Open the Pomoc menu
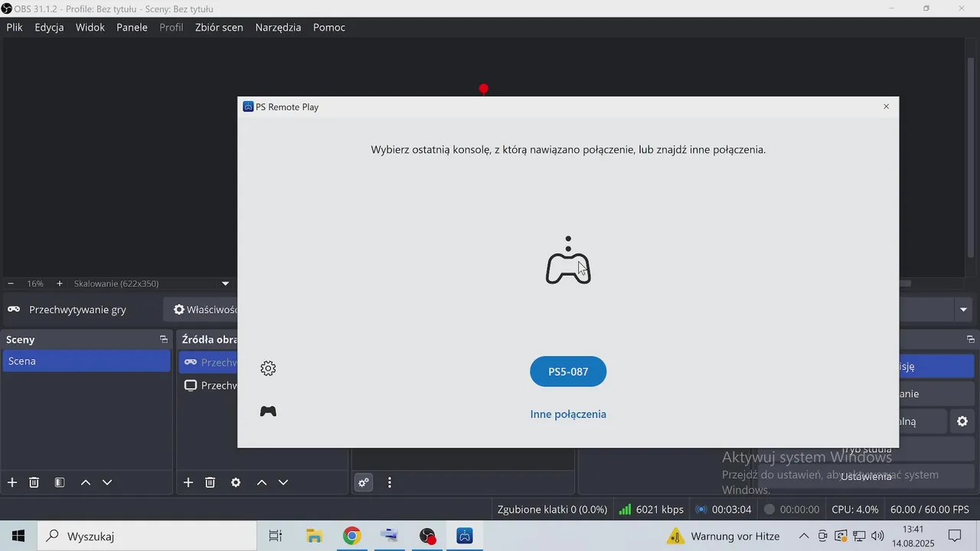The height and width of the screenshot is (551, 980). tap(329, 28)
